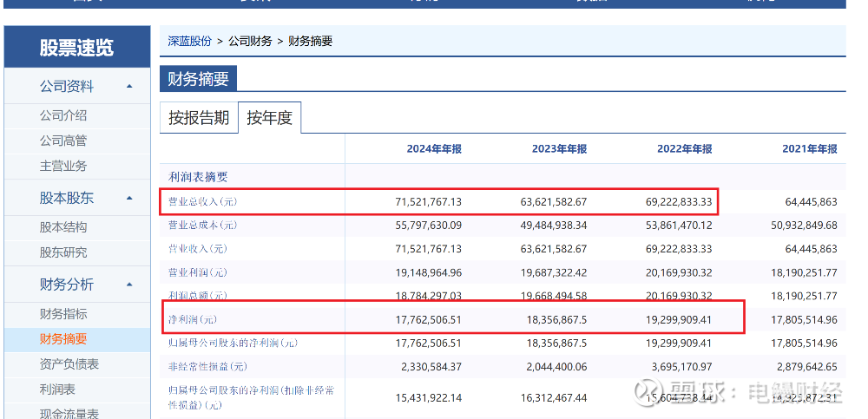Screen dimensions: 868x419
Task: Go to 公司高管 page
Action: [x=63, y=141]
